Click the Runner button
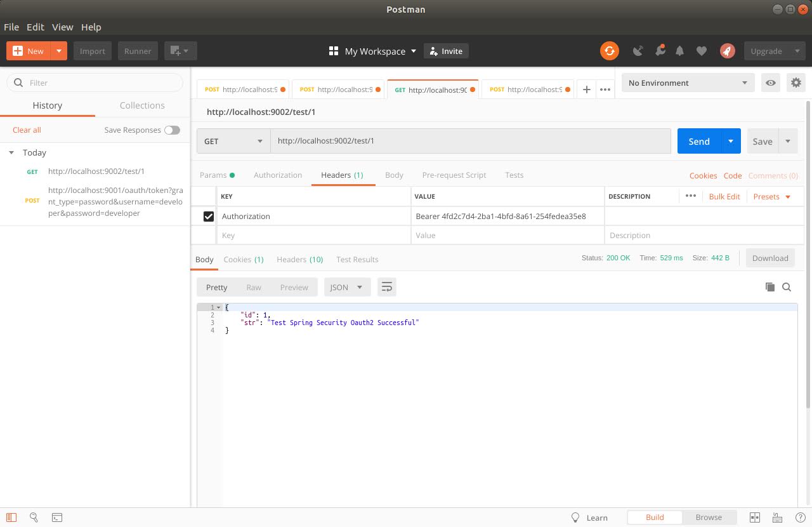 pos(138,51)
